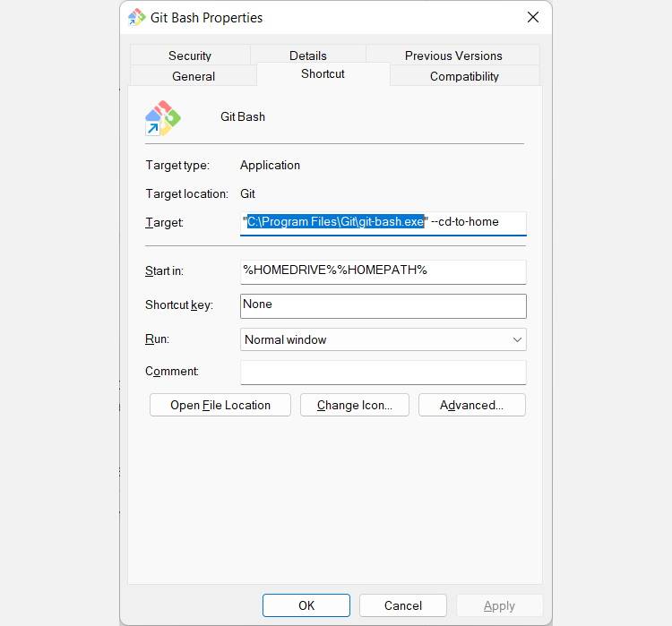
Task: Click the Application target type value
Action: (270, 166)
